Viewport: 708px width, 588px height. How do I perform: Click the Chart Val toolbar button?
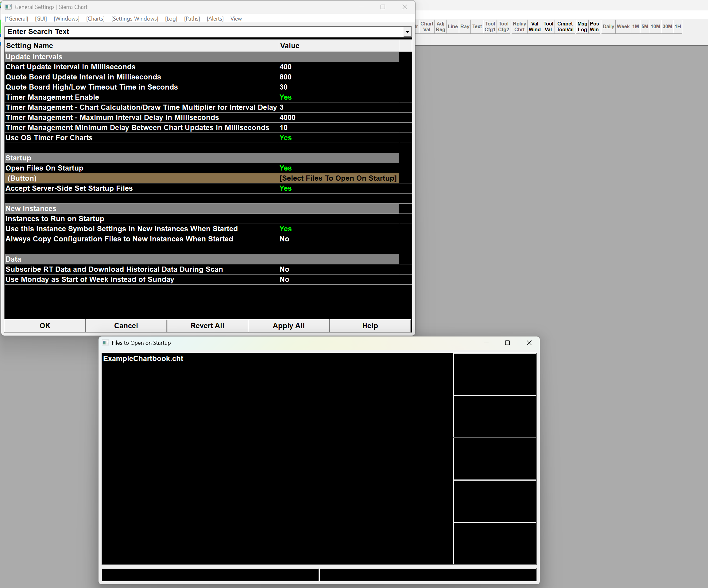[427, 27]
